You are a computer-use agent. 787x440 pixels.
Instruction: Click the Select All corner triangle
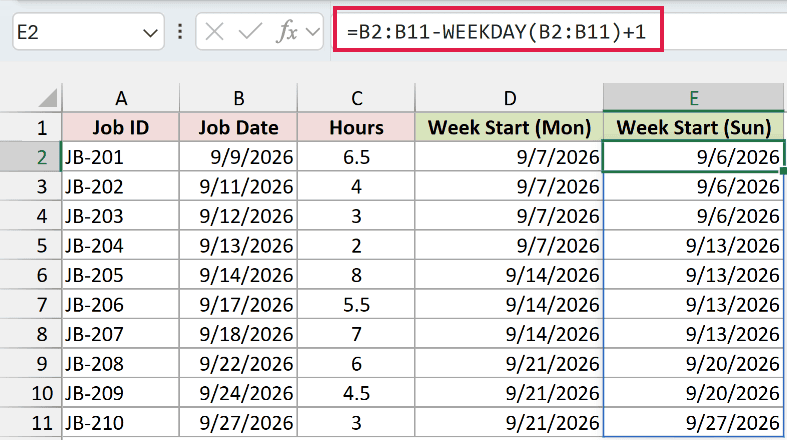click(48, 97)
